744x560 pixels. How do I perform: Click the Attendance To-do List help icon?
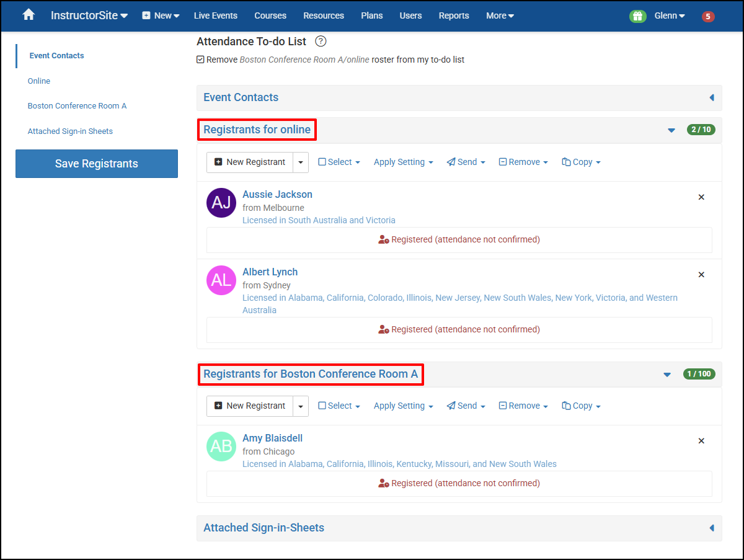point(321,42)
